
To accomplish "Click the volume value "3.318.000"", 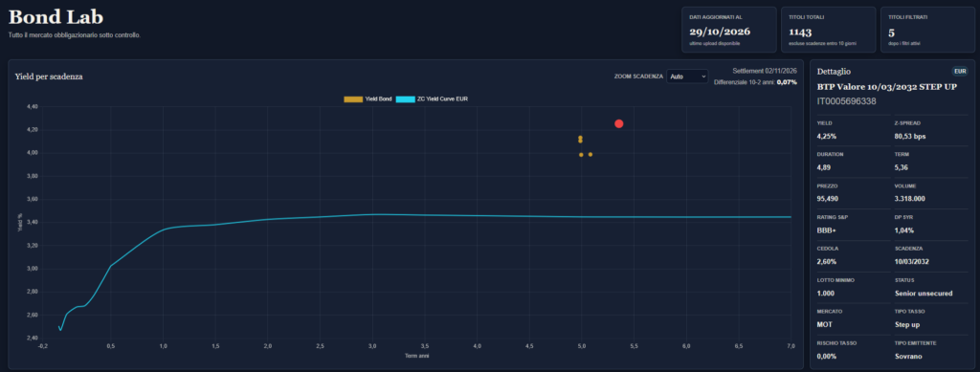I will [910, 199].
